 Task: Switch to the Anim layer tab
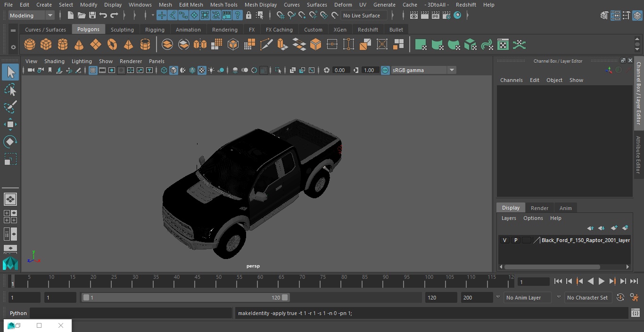(565, 208)
